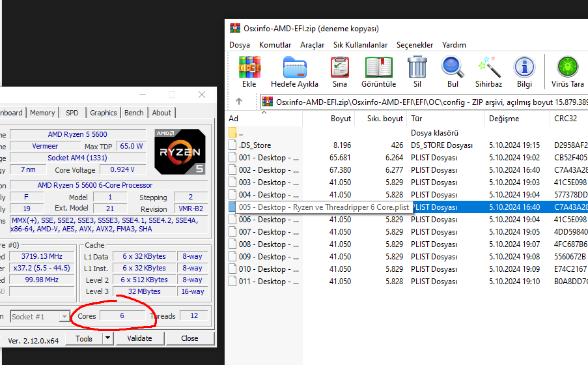Click Hedefe Ayıkla extract icon
The image size is (588, 365).
[294, 67]
